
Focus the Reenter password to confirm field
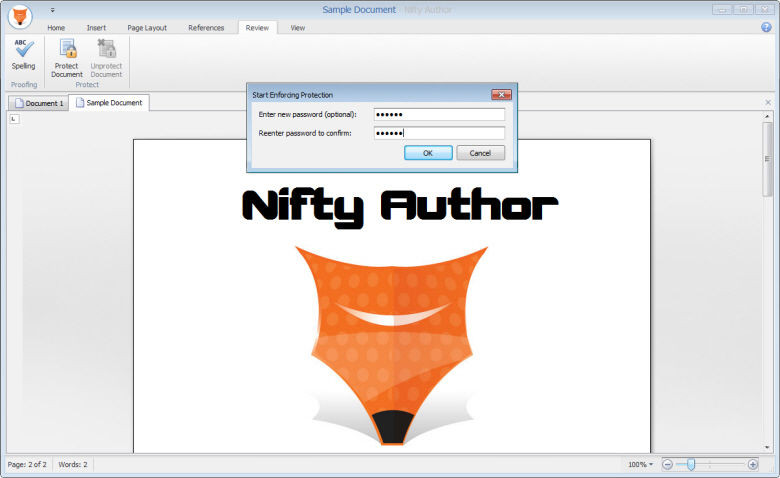coord(439,133)
